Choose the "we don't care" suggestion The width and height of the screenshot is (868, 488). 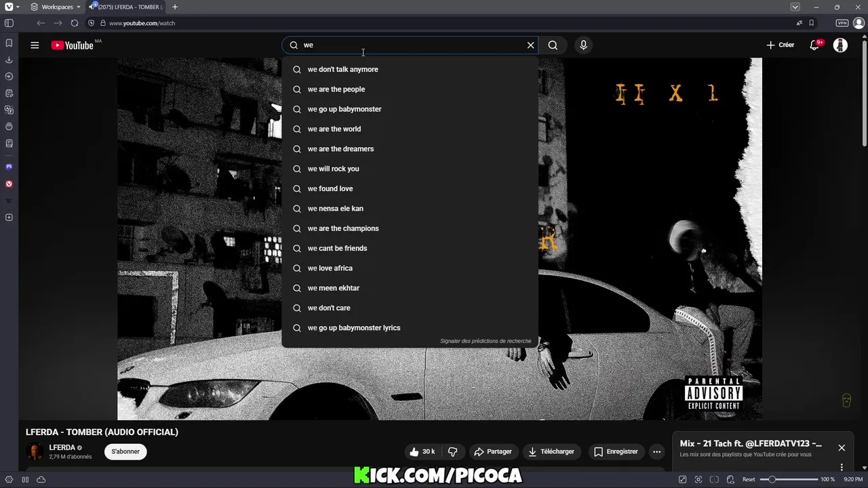(410, 308)
